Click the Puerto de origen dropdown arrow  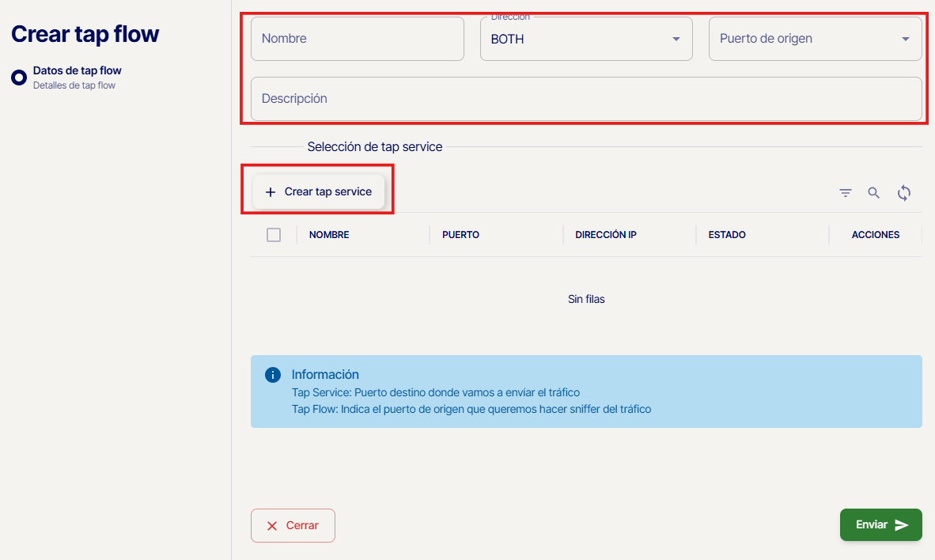tap(905, 40)
